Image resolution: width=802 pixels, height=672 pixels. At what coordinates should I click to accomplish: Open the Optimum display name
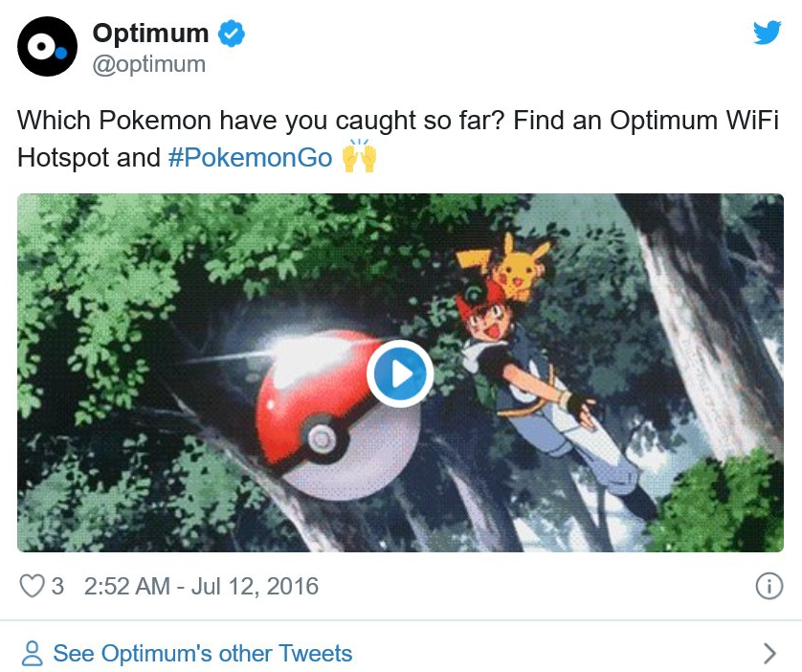[x=150, y=34]
